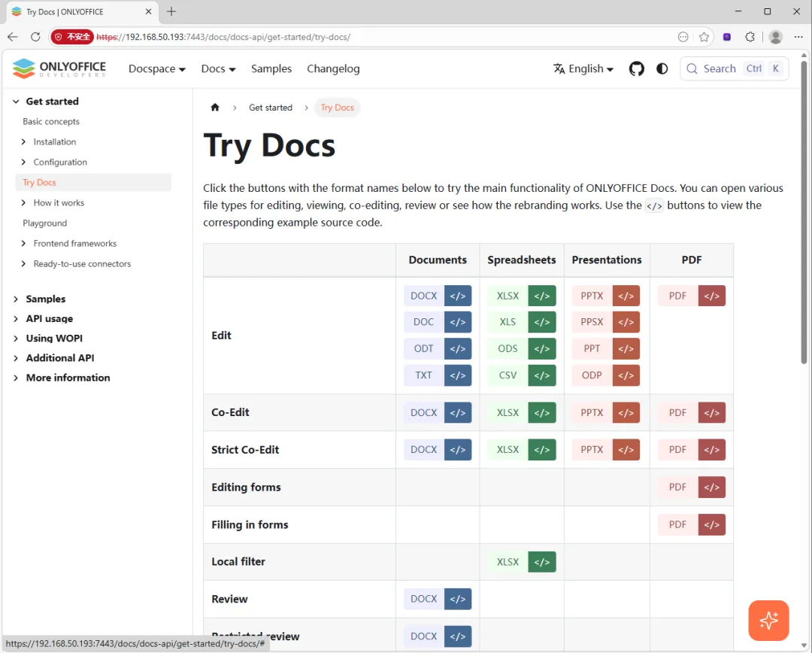View source code for Edit DOC
812x653 pixels.
tap(458, 322)
